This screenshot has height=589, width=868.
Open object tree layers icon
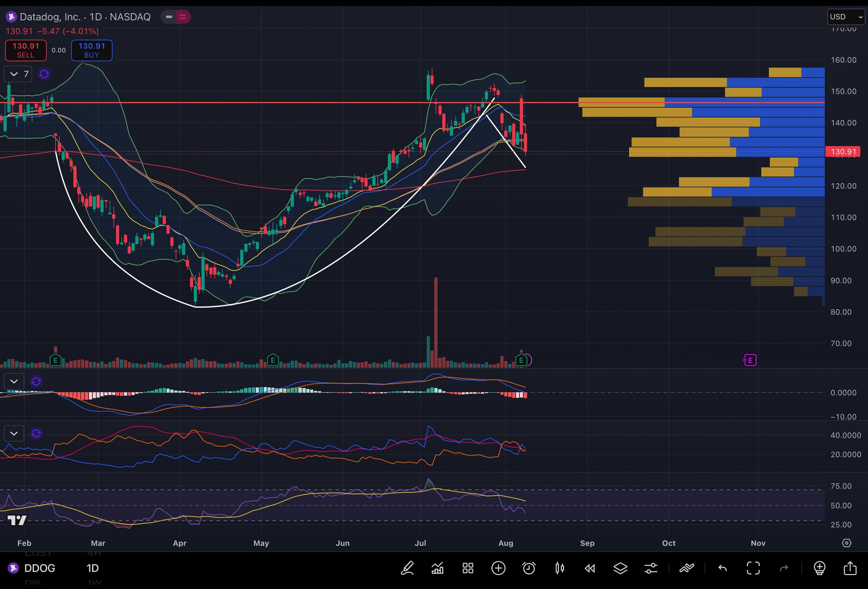pos(620,568)
